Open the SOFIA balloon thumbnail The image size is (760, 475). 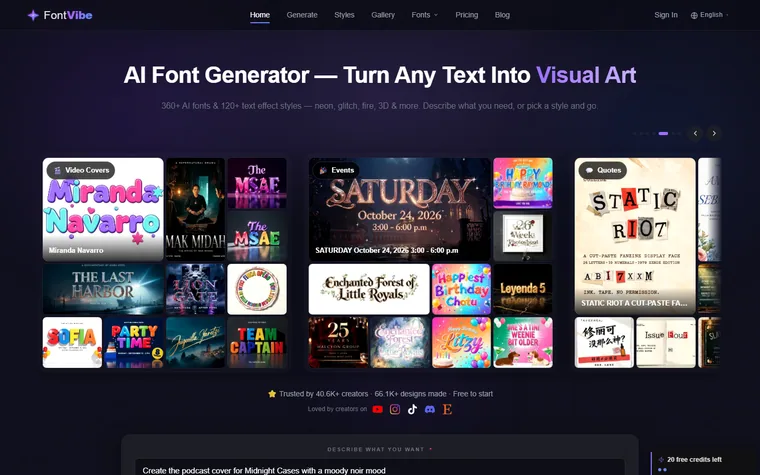tap(72, 343)
